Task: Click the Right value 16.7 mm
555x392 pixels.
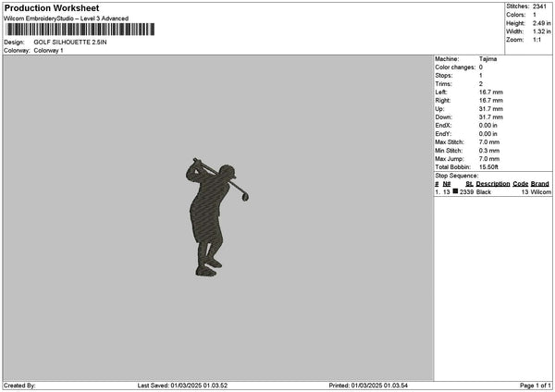Action: coord(491,101)
